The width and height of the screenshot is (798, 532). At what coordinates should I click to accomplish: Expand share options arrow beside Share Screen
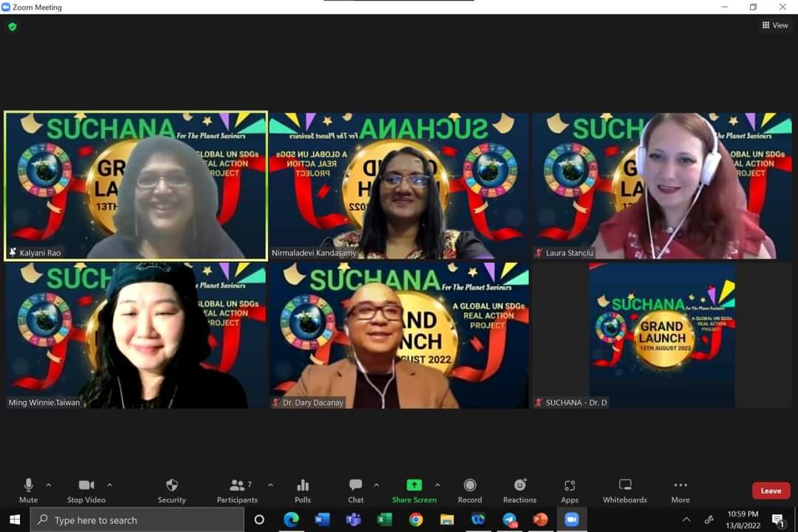437,485
